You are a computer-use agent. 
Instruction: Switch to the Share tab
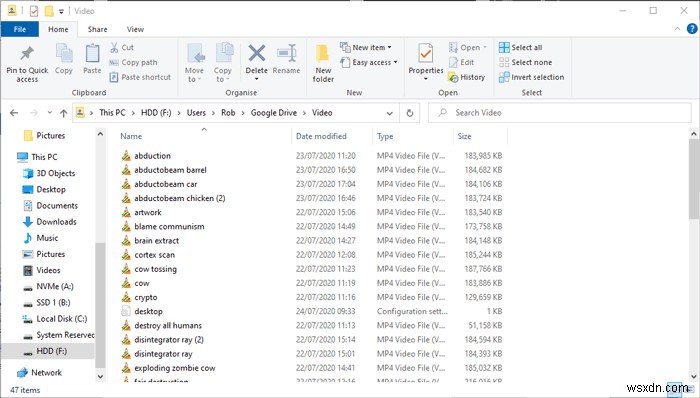97,29
